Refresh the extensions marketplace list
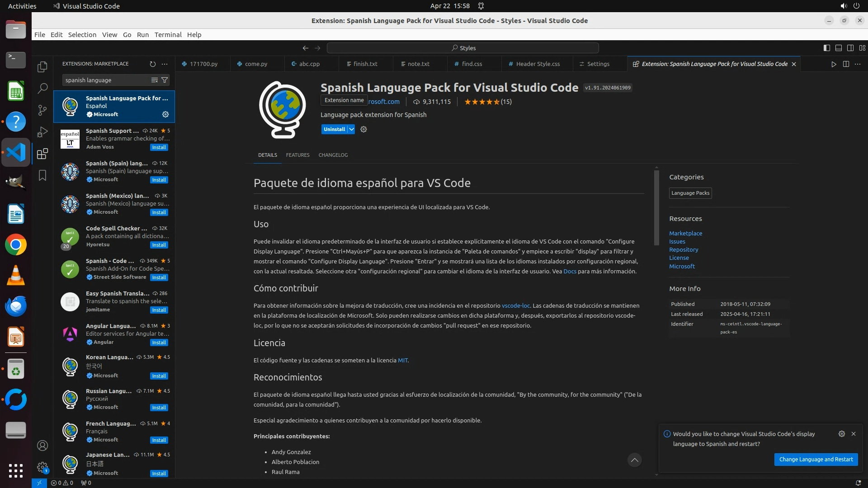The width and height of the screenshot is (868, 488). tap(153, 64)
